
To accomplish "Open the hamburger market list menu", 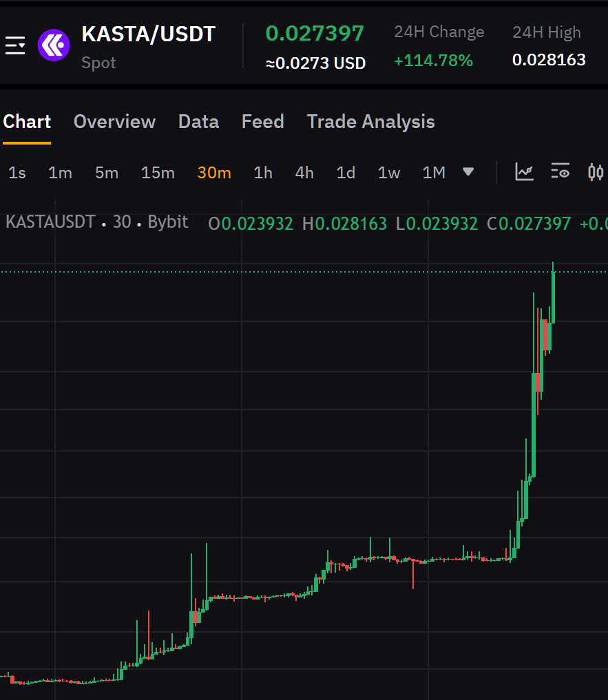I will coord(14,45).
